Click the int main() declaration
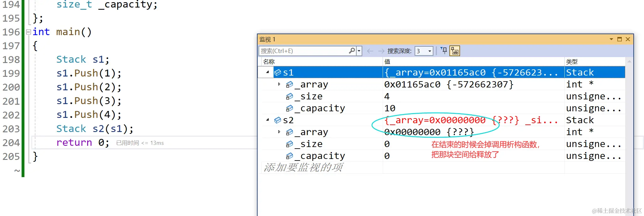The width and height of the screenshot is (644, 216). pyautogui.click(x=62, y=32)
